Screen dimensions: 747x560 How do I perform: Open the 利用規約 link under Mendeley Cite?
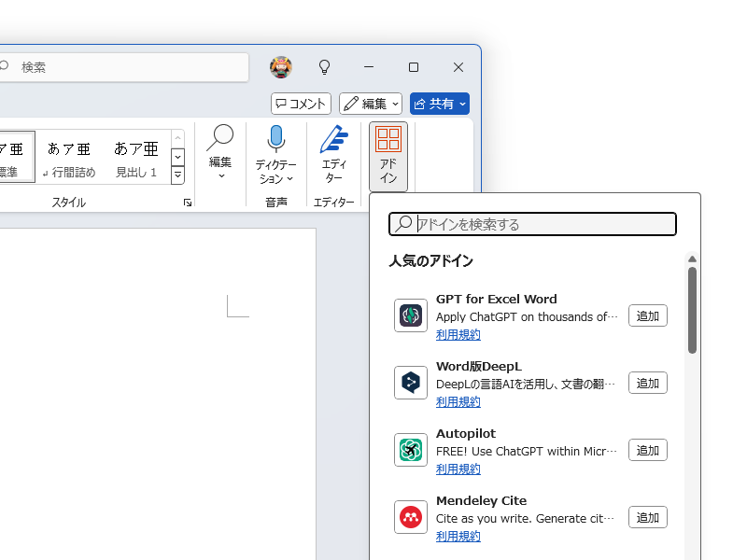click(458, 536)
